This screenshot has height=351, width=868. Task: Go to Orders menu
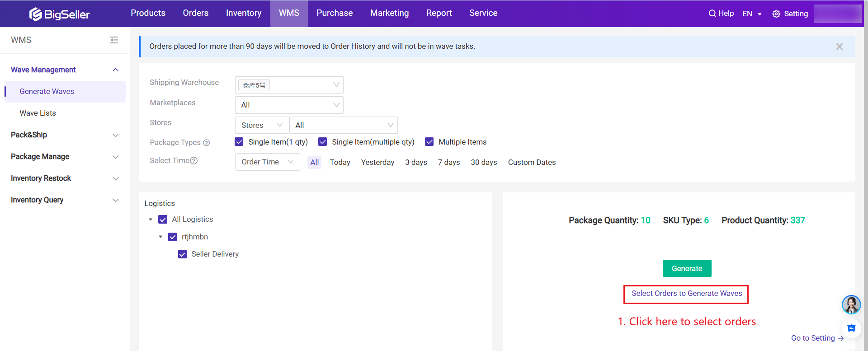[196, 13]
